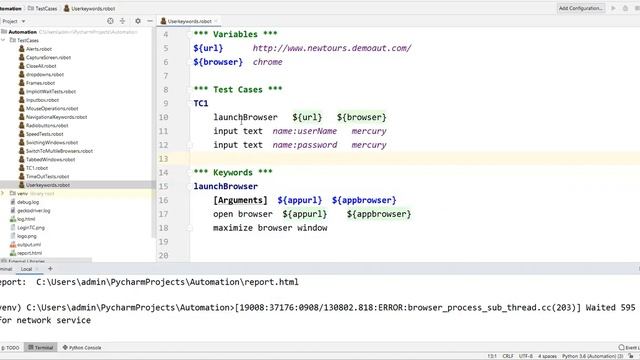Click the Debug bug icon in toolbar
The image size is (640, 360).
point(625,8)
